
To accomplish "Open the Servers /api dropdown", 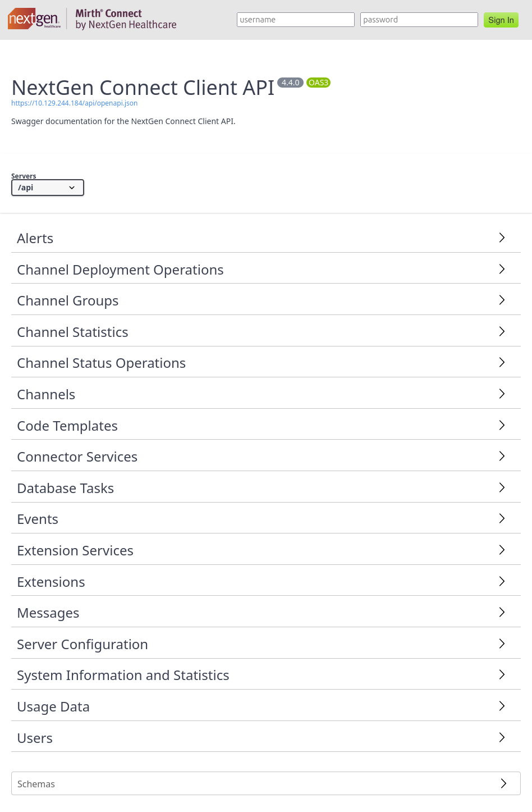I will click(x=48, y=188).
